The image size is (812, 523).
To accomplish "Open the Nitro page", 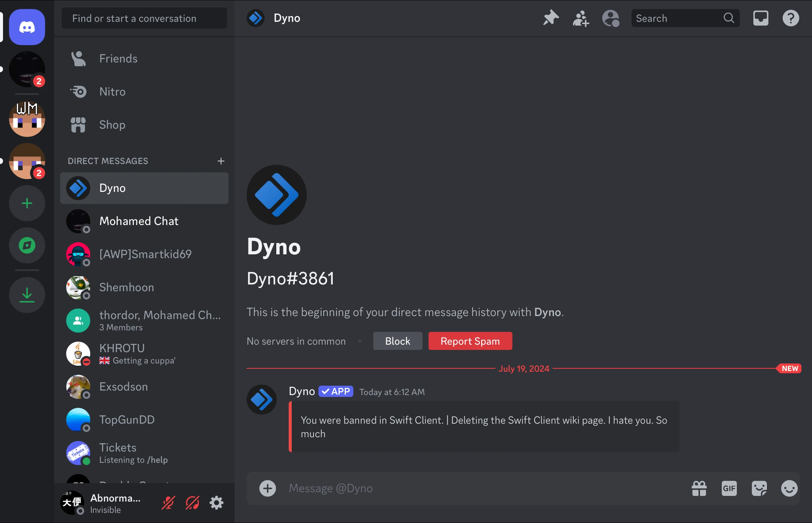I will [112, 92].
